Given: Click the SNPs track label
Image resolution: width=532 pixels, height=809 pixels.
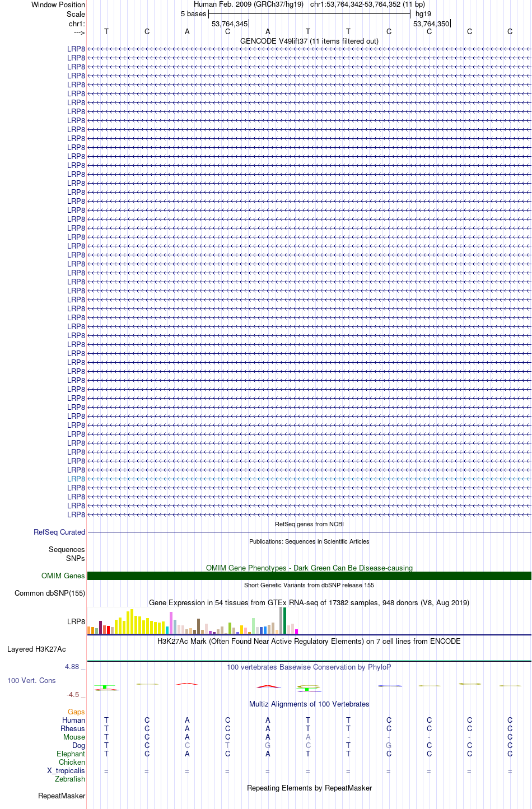Looking at the screenshot, I should (x=76, y=558).
